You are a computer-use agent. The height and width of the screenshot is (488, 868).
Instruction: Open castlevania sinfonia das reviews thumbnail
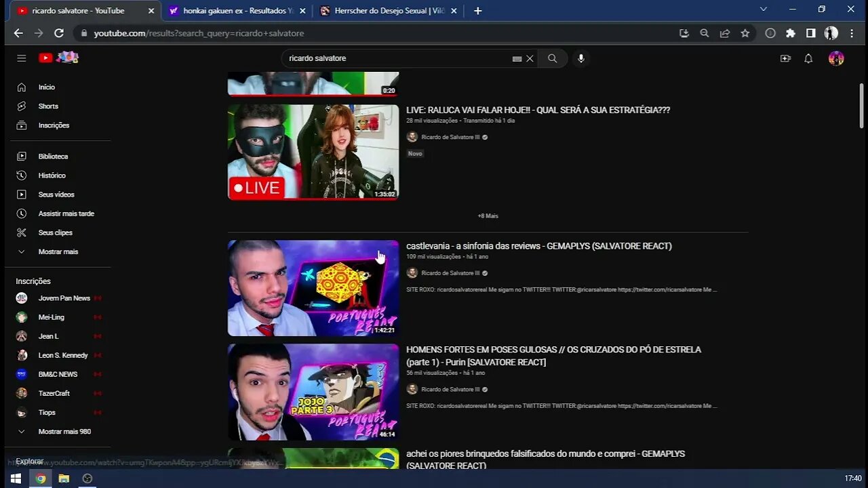[313, 288]
